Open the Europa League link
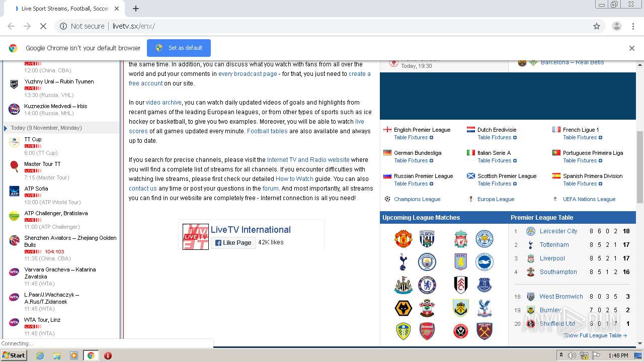Screen dimensions: 644x362 496,199
